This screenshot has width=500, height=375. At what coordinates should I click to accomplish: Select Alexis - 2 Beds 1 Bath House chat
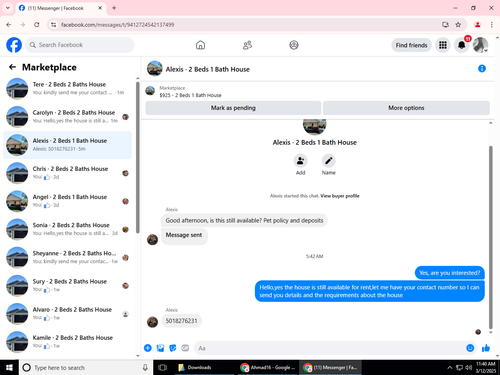pos(68,145)
